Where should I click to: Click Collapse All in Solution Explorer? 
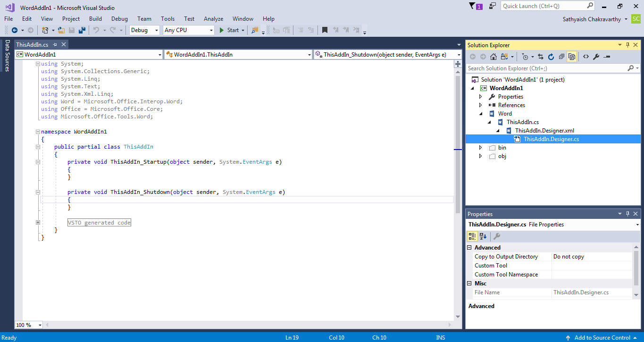tap(561, 57)
